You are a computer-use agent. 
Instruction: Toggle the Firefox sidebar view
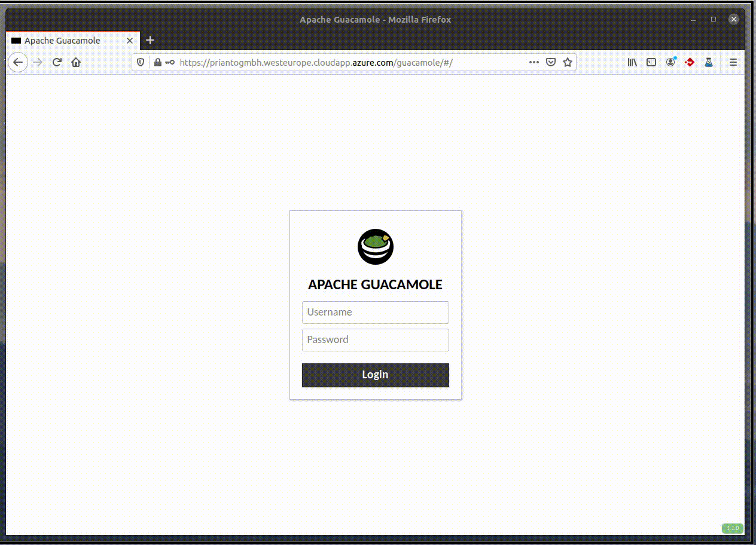point(651,62)
